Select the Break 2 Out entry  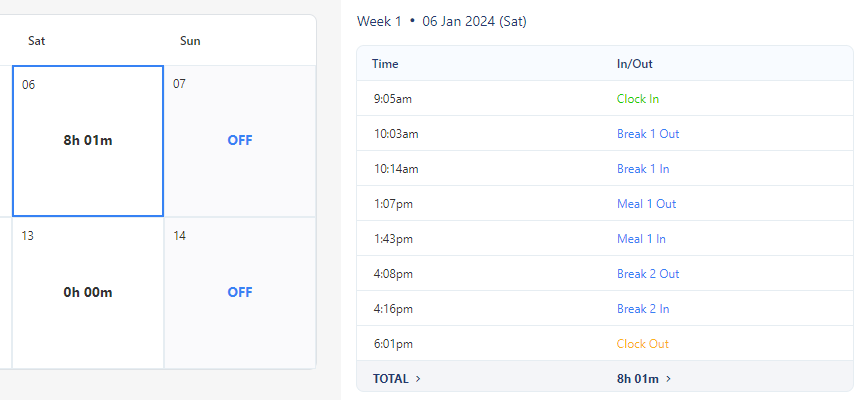648,274
